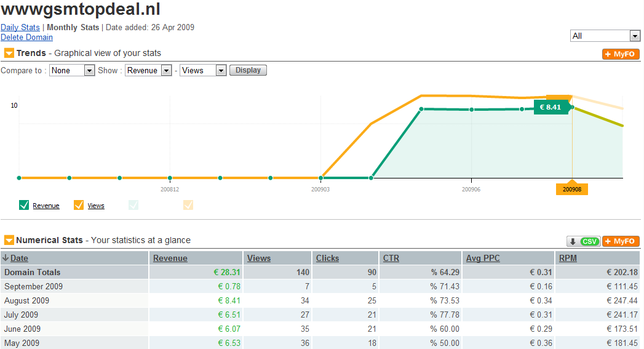644x349 pixels.
Task: Sort the table by Clicks column
Action: (x=327, y=258)
